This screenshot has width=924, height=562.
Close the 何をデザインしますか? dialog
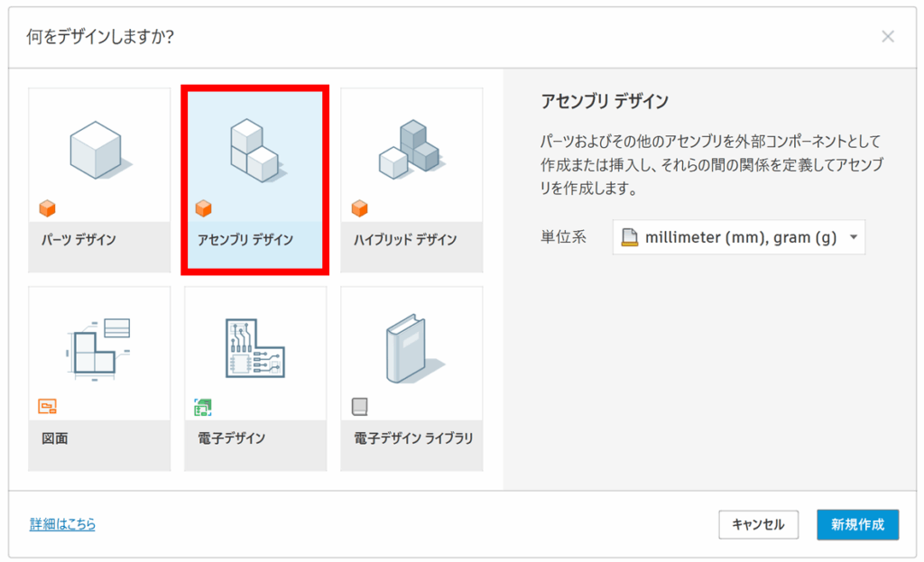click(888, 37)
